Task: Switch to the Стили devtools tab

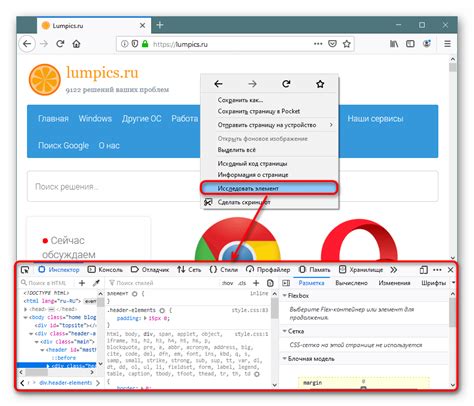Action: 224,270
